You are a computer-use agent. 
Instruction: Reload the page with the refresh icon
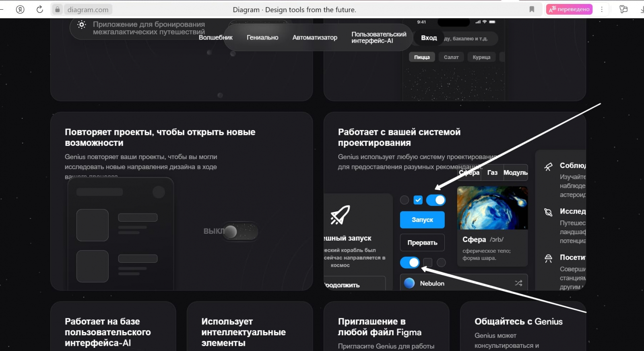(39, 9)
